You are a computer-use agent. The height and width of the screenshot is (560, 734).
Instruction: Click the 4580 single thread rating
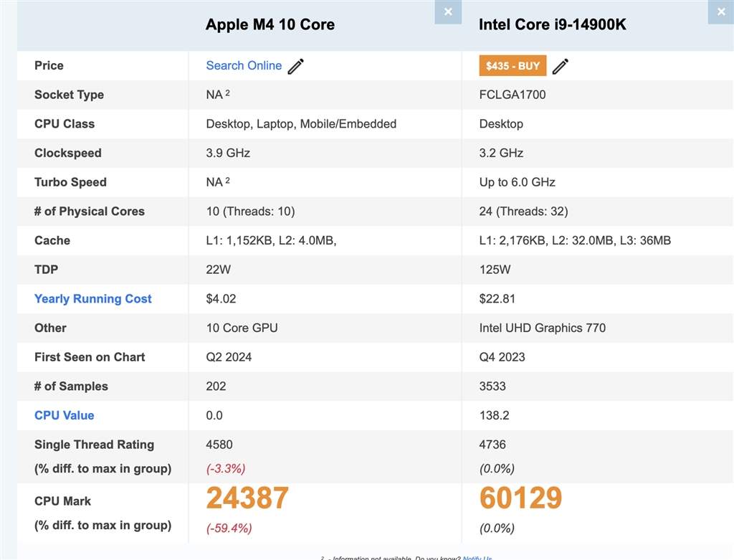pos(219,445)
